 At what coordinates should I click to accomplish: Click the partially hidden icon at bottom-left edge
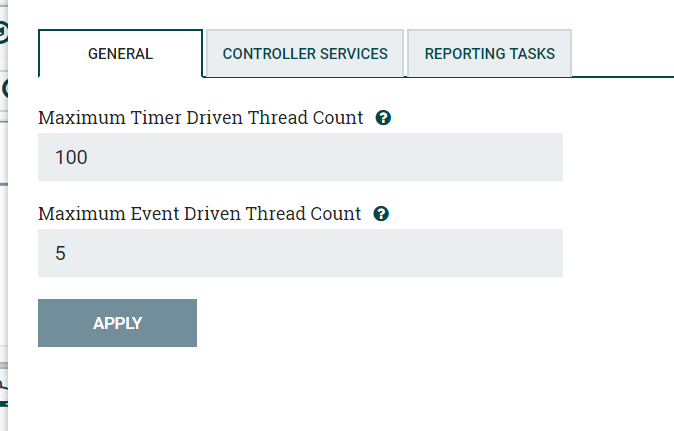(x=3, y=385)
